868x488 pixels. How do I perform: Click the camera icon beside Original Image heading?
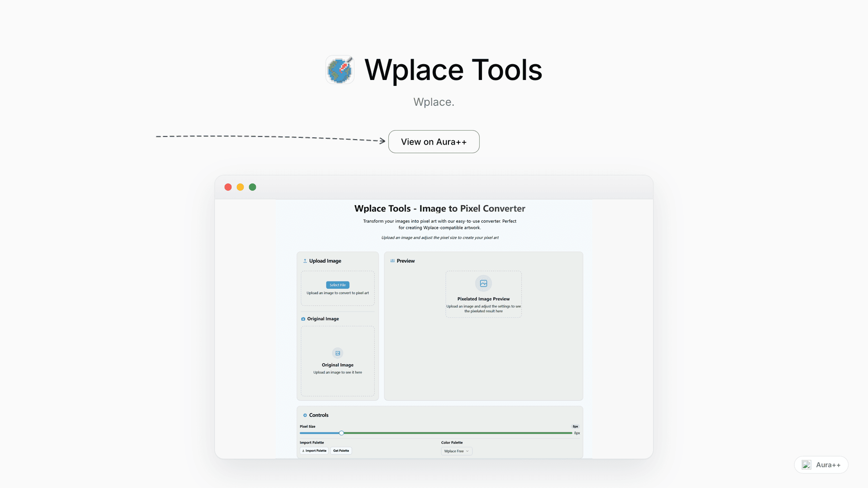click(x=303, y=319)
